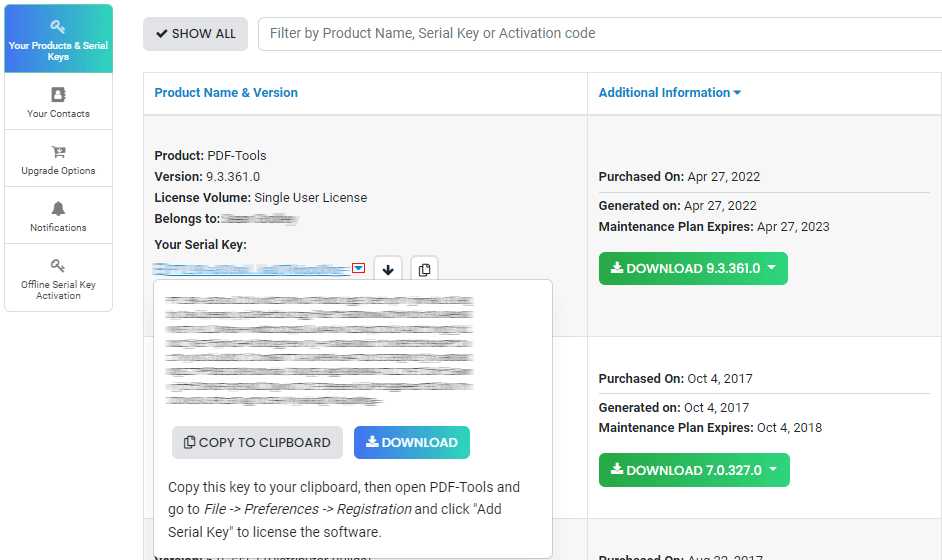
Task: Click the DOWNLOAD 7.0.327.0 button
Action: 694,470
